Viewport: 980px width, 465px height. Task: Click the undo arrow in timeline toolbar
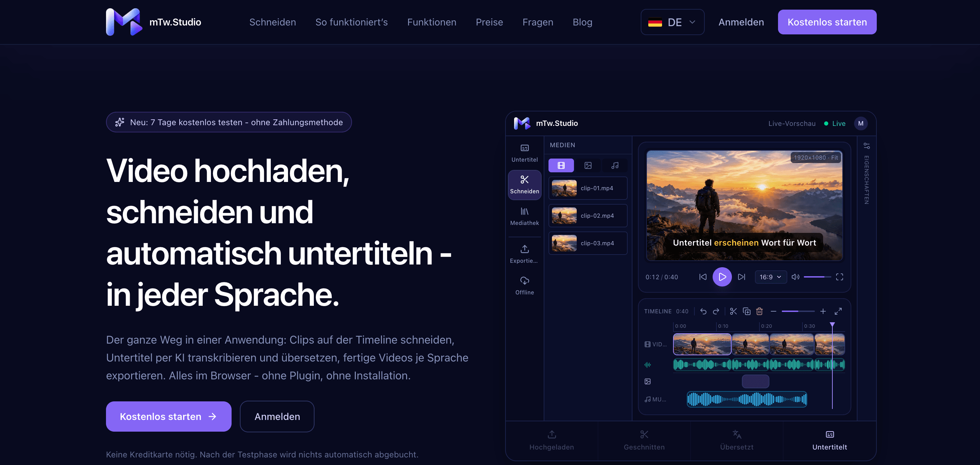(703, 311)
